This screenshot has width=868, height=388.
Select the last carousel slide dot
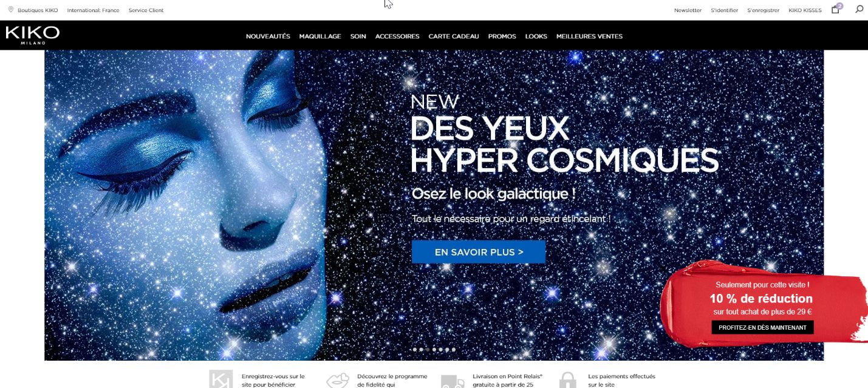[454, 350]
